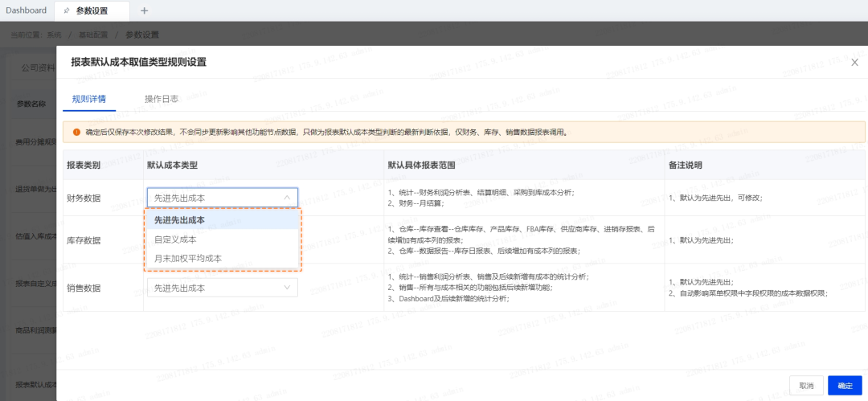Confirm changes with the 确定 button
Viewport: 868px width, 401px height.
click(845, 386)
